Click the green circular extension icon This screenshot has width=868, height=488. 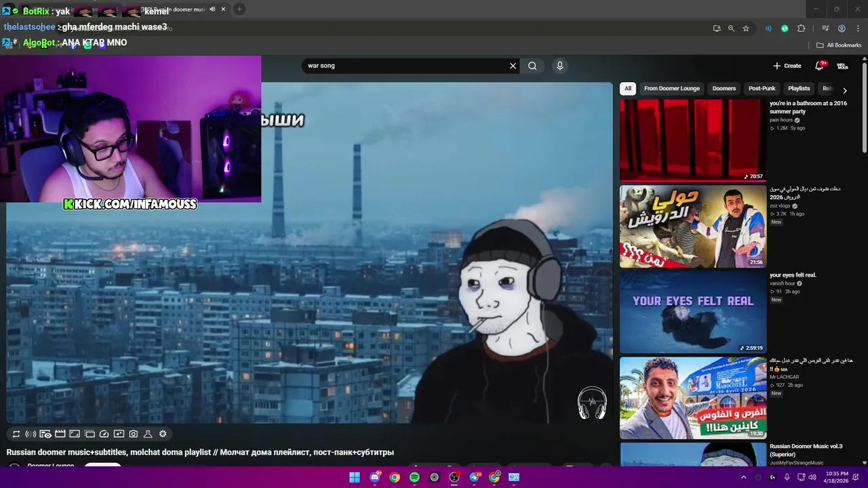[785, 28]
